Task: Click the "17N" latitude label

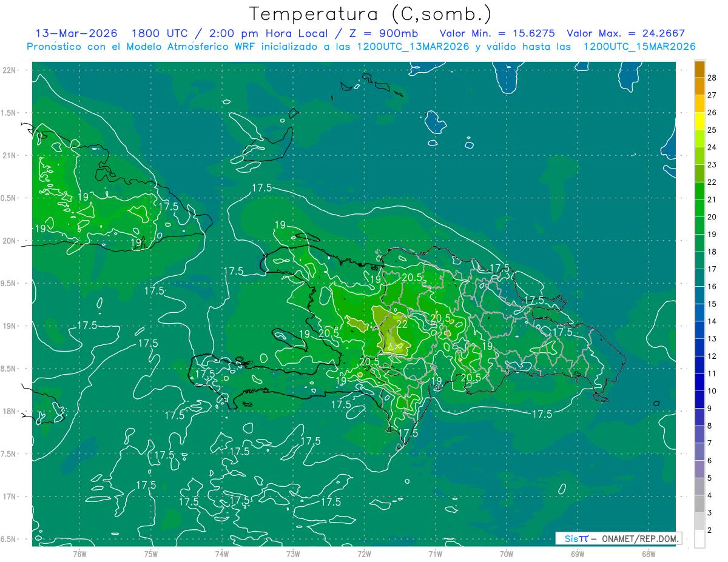Action: (10, 497)
